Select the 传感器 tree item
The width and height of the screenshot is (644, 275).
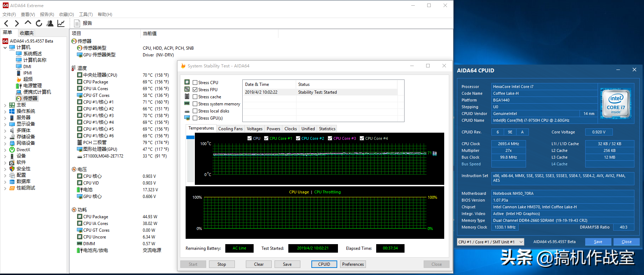[x=30, y=98]
